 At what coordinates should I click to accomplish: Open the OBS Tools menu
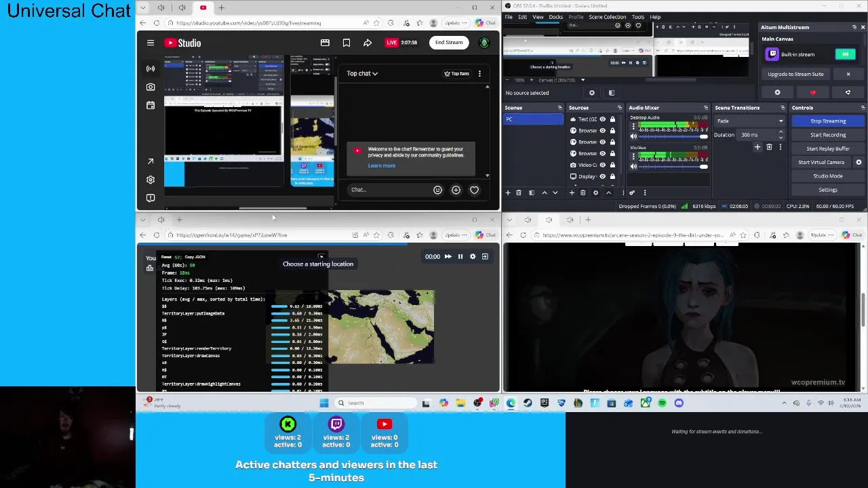[638, 17]
